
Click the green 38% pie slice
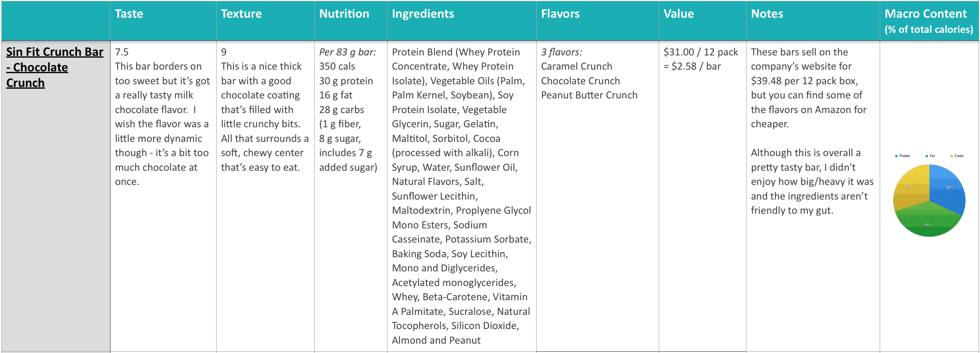[929, 222]
